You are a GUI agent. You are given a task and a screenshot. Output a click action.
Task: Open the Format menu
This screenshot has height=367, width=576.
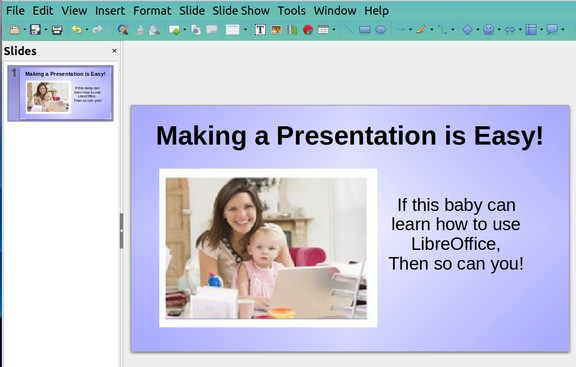click(152, 11)
